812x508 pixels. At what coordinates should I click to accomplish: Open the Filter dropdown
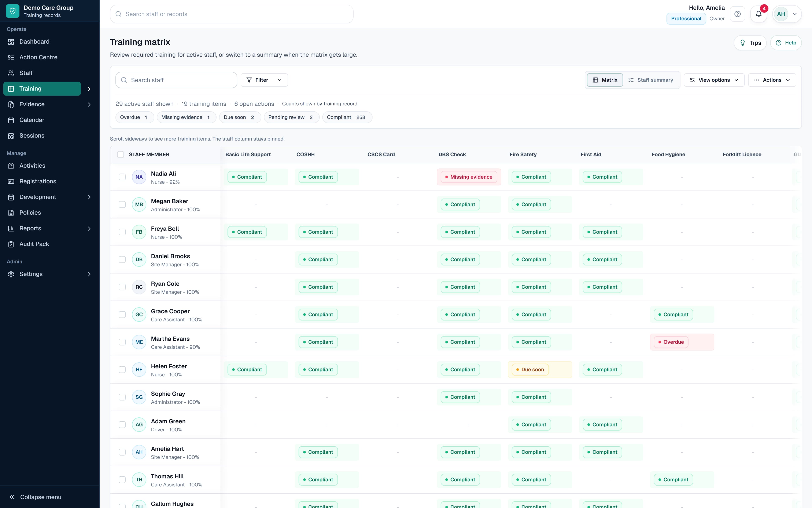point(264,80)
